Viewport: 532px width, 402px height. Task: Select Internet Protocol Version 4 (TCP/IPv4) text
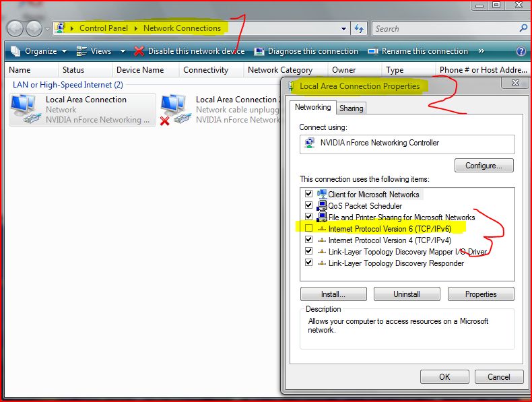pos(390,240)
